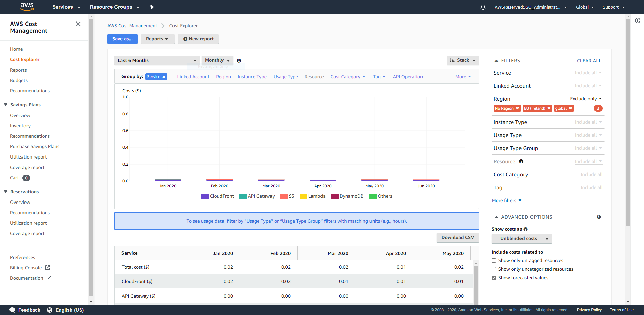Image resolution: width=644 pixels, height=315 pixels.
Task: Open the AWSReservedSSO account menu
Action: click(x=531, y=7)
